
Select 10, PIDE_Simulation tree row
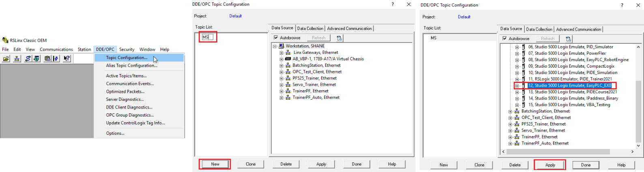(x=573, y=73)
